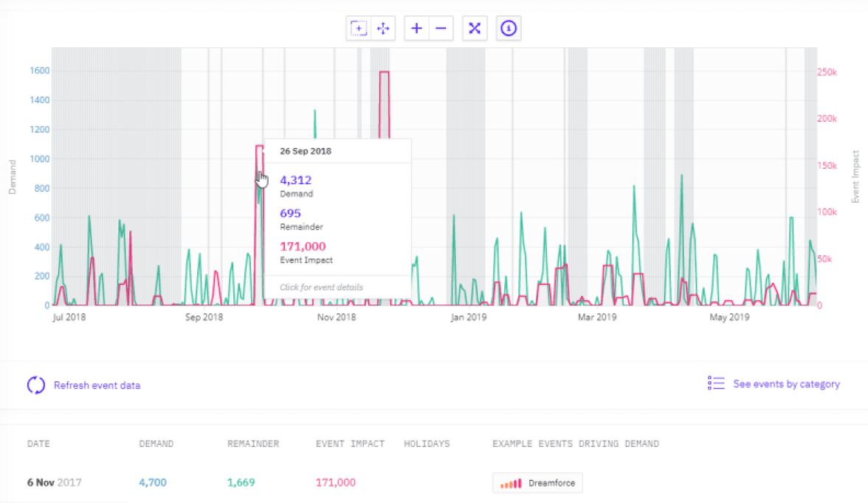Screen dimensions: 868x503
Task: Click the 171,000 Event Impact value in the tooltip
Action: 303,246
